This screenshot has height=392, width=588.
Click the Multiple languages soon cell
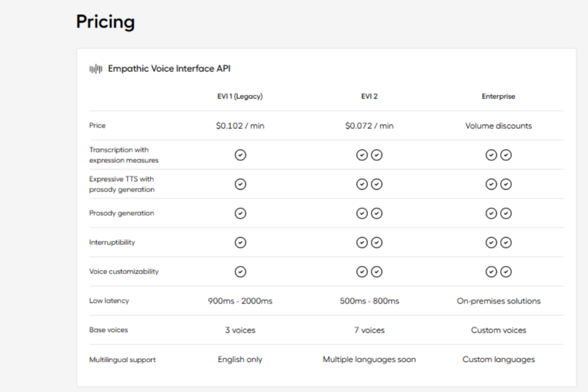369,359
